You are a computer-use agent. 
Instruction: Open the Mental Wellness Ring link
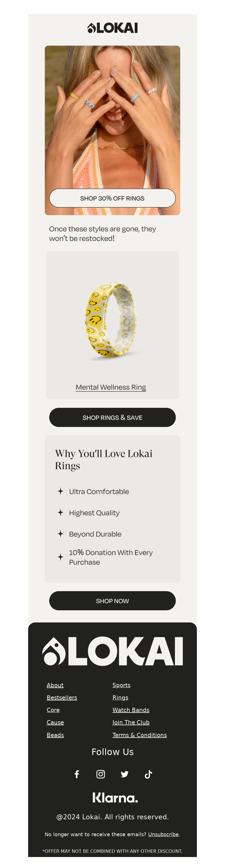pos(111,387)
